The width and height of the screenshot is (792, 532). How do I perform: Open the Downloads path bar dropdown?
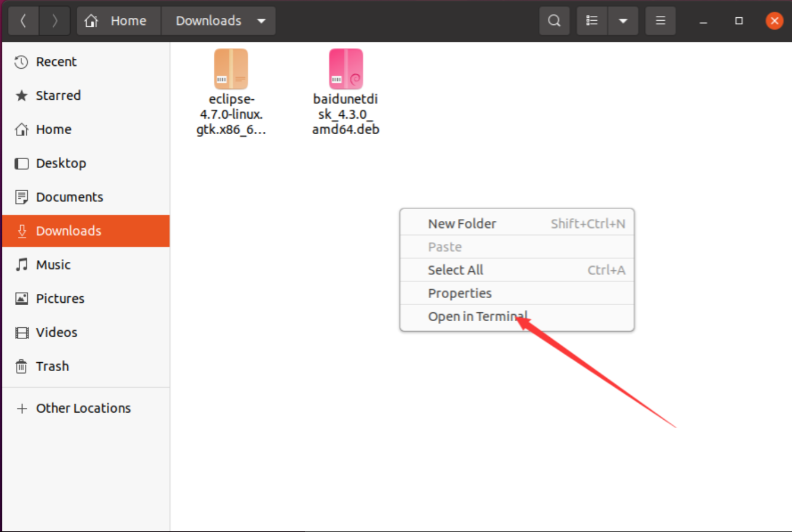pos(261,21)
